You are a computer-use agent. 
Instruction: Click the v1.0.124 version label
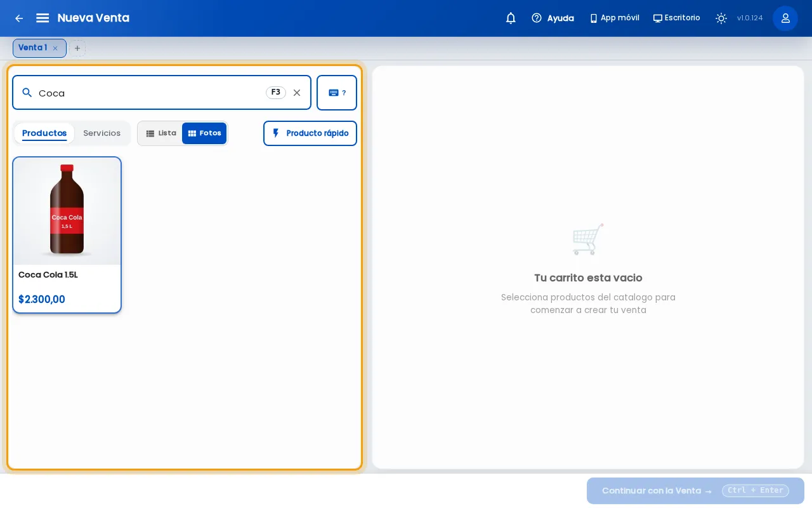pyautogui.click(x=750, y=18)
